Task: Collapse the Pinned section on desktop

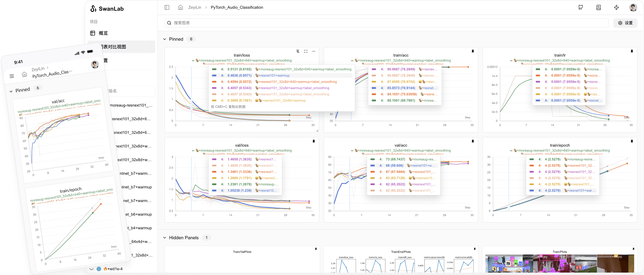Action: [x=164, y=39]
